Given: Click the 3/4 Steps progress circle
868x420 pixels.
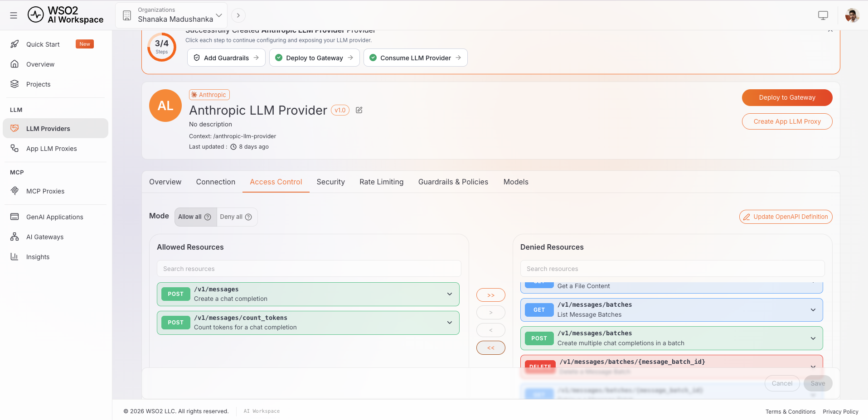Looking at the screenshot, I should (x=162, y=47).
